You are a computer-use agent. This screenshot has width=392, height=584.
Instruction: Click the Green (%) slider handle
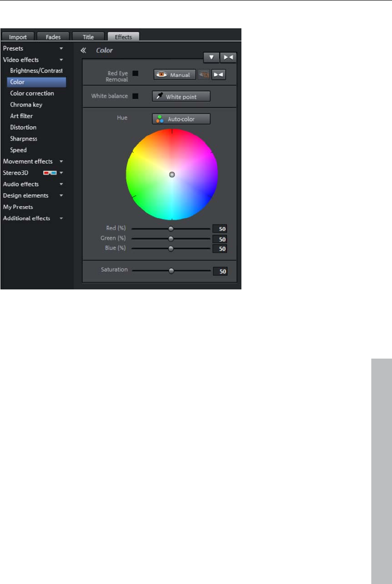[x=171, y=239]
